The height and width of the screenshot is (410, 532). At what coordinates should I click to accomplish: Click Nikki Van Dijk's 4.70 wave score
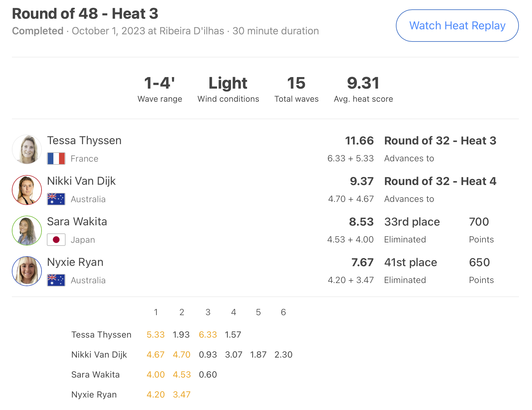point(182,355)
